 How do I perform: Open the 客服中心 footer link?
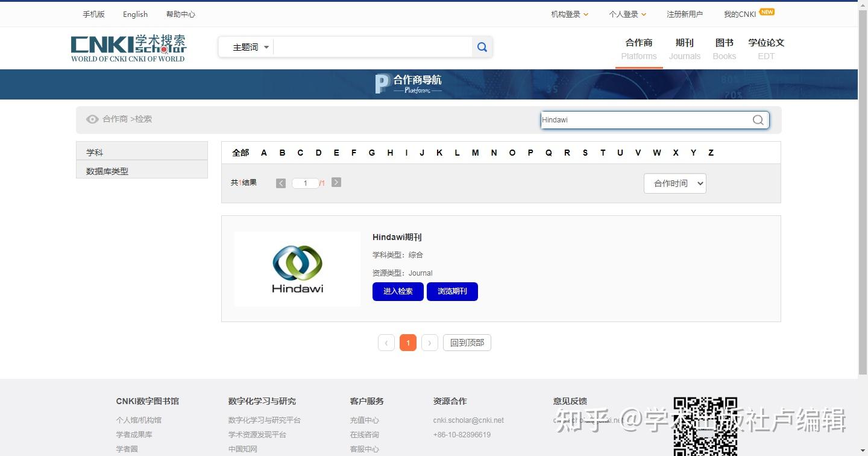[x=365, y=449]
